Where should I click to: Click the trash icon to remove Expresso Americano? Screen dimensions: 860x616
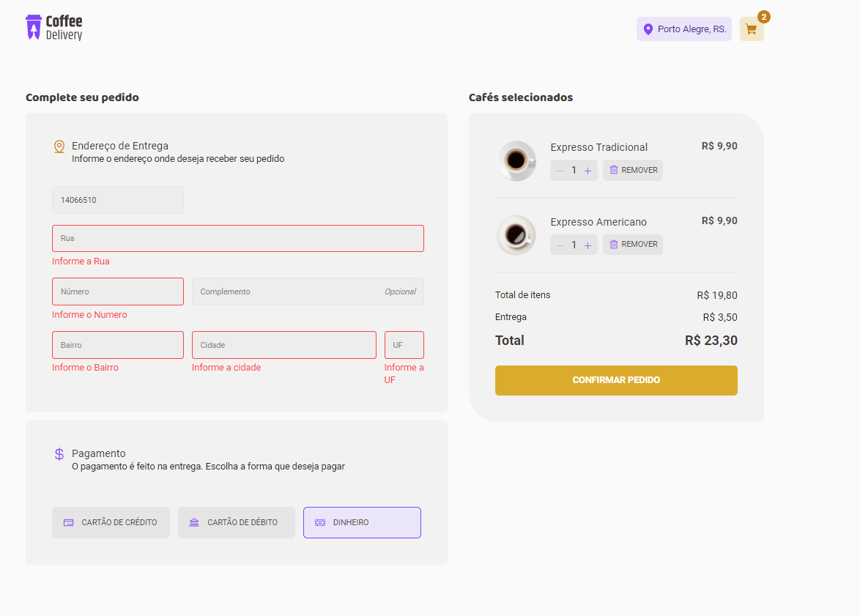click(x=615, y=244)
